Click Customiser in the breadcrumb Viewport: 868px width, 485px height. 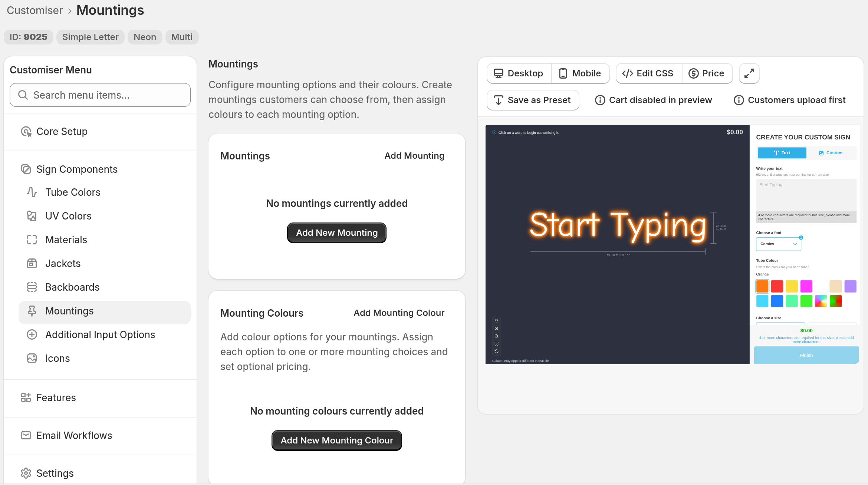point(35,10)
